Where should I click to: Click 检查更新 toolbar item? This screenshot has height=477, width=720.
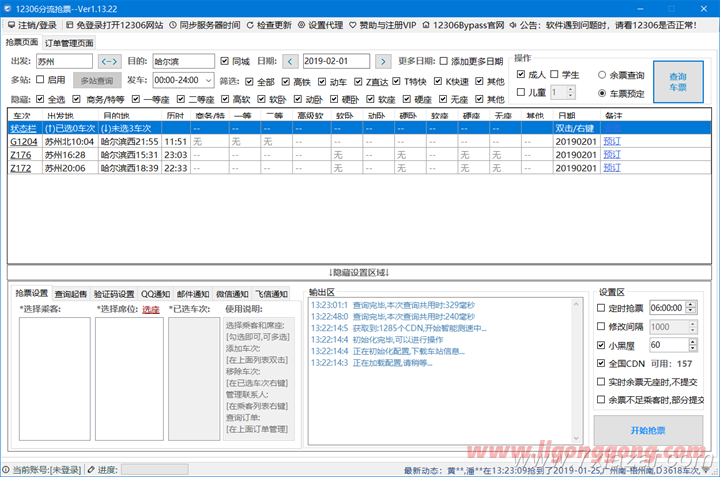269,25
